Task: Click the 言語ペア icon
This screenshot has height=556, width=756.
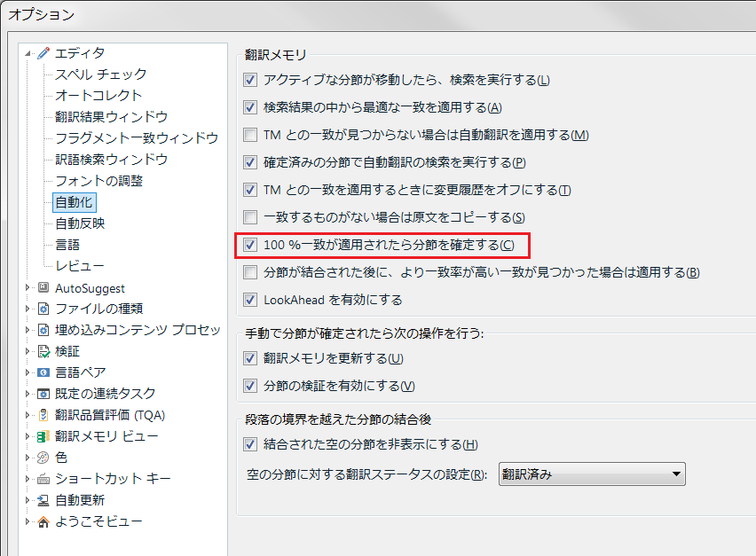Action: pyautogui.click(x=43, y=372)
